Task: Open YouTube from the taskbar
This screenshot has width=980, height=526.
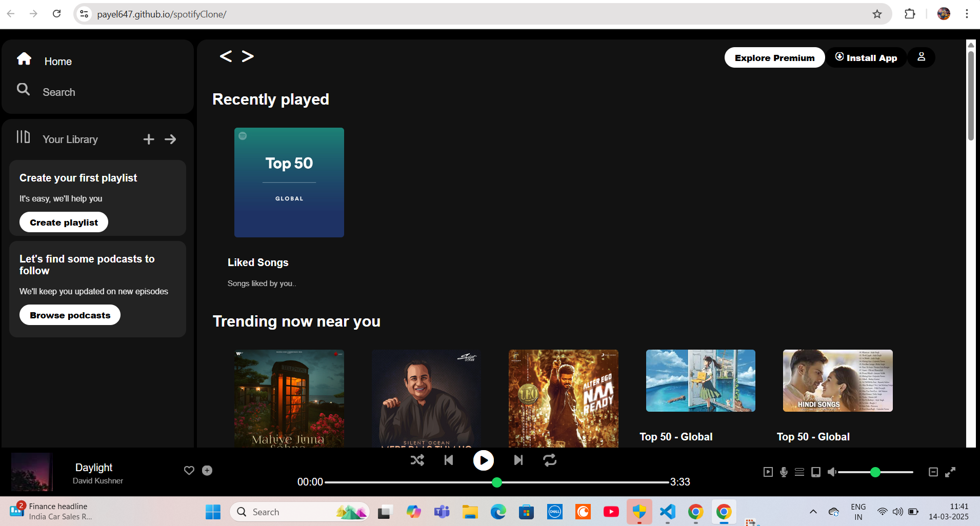Action: 611,512
